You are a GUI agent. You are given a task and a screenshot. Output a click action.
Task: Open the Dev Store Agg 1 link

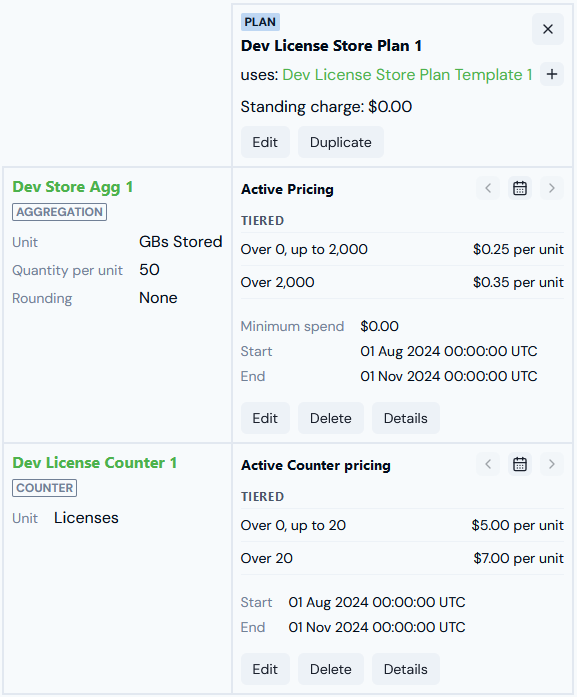point(72,187)
